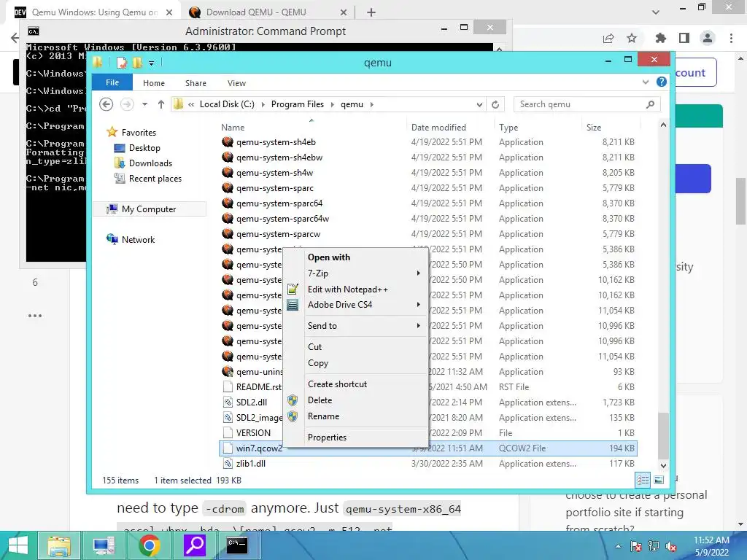The width and height of the screenshot is (747, 560).
Task: Go back in Explorer navigation
Action: click(107, 104)
